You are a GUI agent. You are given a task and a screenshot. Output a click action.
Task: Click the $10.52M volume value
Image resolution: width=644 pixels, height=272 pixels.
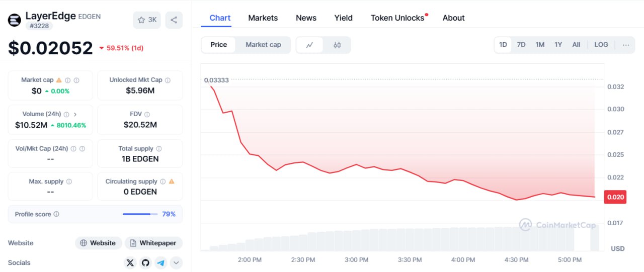pyautogui.click(x=31, y=125)
